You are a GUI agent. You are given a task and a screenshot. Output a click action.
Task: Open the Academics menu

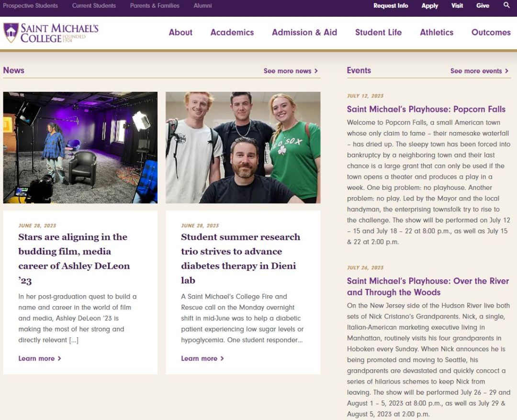(232, 33)
